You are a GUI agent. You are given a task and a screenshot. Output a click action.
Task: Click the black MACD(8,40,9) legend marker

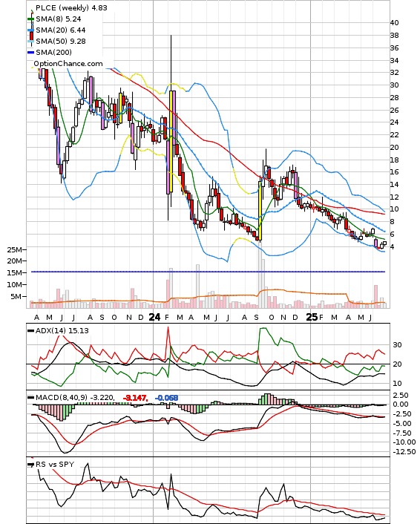30,398
